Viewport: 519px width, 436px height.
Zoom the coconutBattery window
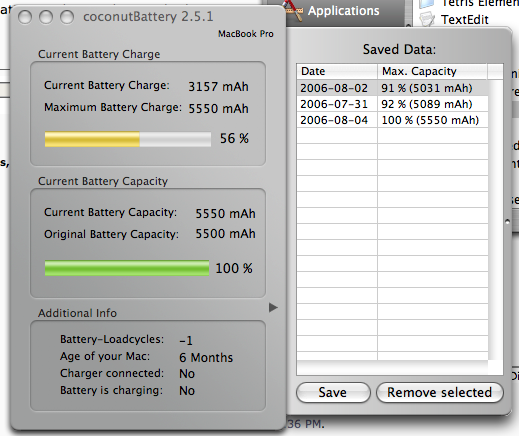(67, 17)
